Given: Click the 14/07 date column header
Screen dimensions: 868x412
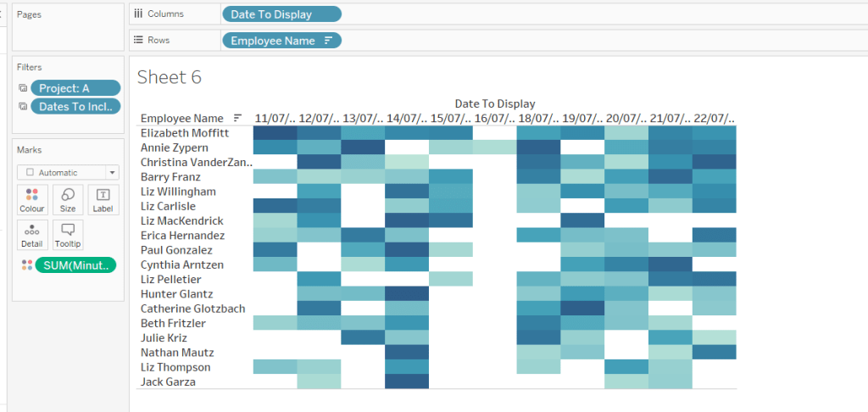Looking at the screenshot, I should tap(406, 119).
